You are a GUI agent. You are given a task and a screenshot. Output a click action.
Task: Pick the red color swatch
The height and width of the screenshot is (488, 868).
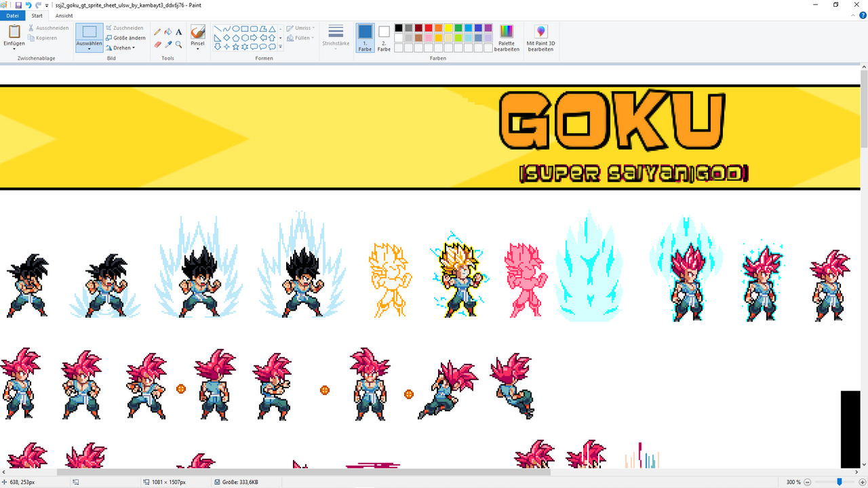coord(429,28)
